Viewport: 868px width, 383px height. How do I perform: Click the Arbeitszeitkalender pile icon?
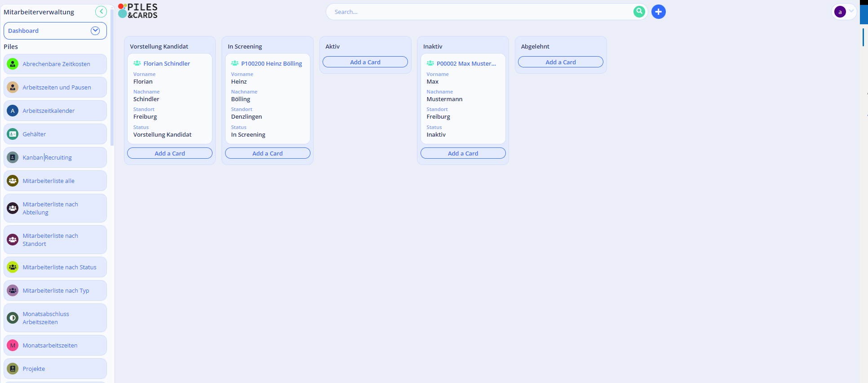[13, 111]
